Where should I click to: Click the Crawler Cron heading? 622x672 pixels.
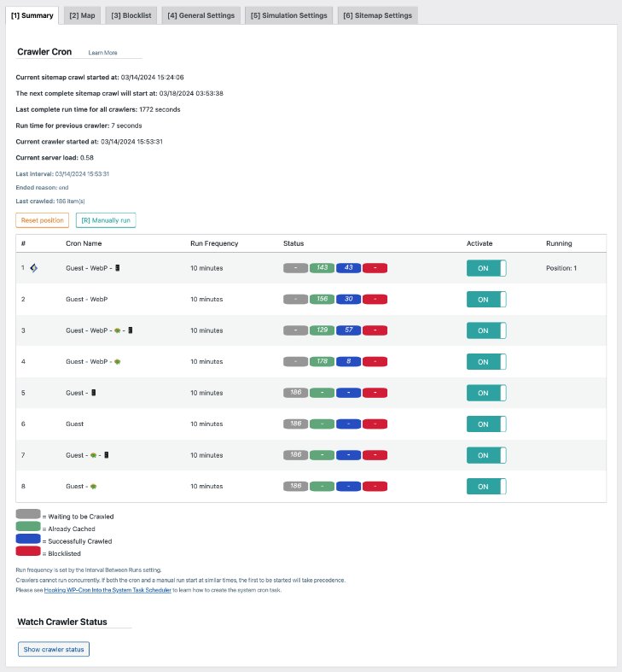tap(44, 52)
